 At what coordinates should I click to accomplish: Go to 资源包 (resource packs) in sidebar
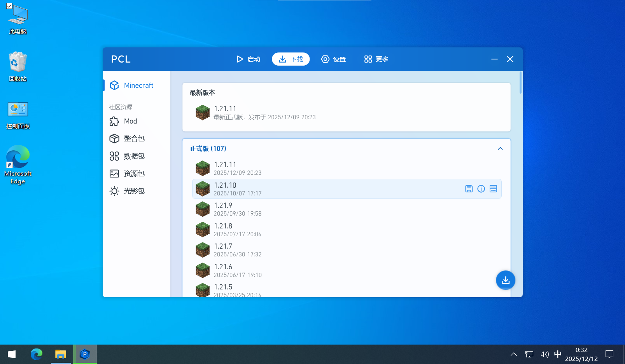click(x=134, y=174)
